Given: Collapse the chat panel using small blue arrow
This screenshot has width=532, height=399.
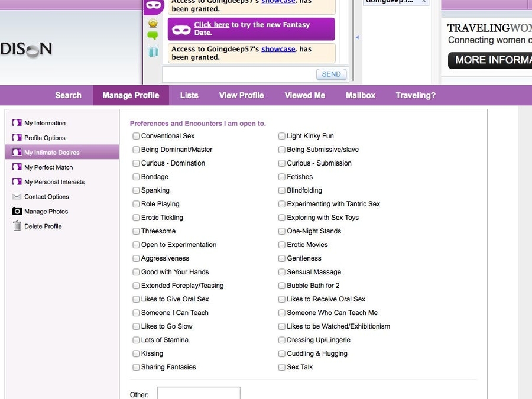Looking at the screenshot, I should (x=356, y=37).
